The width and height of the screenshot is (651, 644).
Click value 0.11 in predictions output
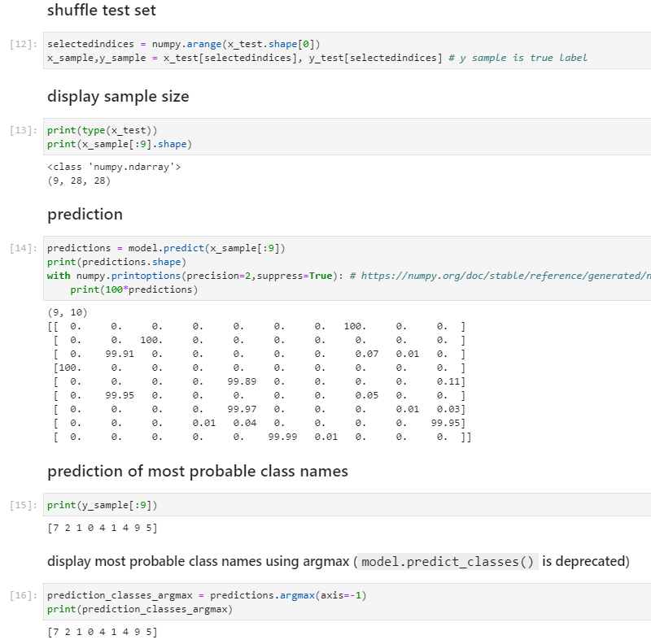(x=448, y=381)
